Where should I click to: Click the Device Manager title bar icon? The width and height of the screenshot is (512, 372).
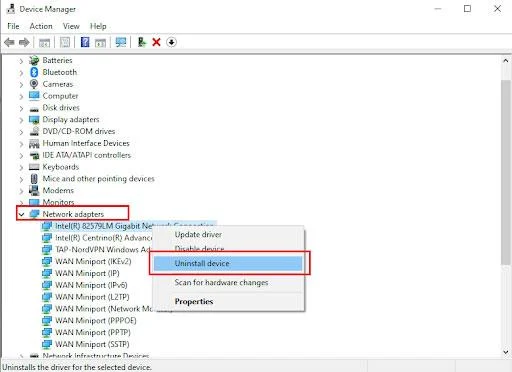click(11, 9)
